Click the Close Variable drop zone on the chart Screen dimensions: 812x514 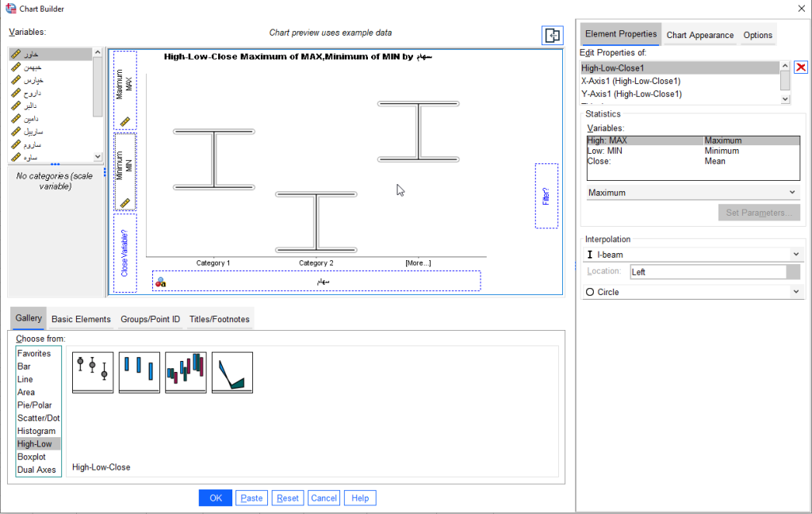pyautogui.click(x=124, y=252)
